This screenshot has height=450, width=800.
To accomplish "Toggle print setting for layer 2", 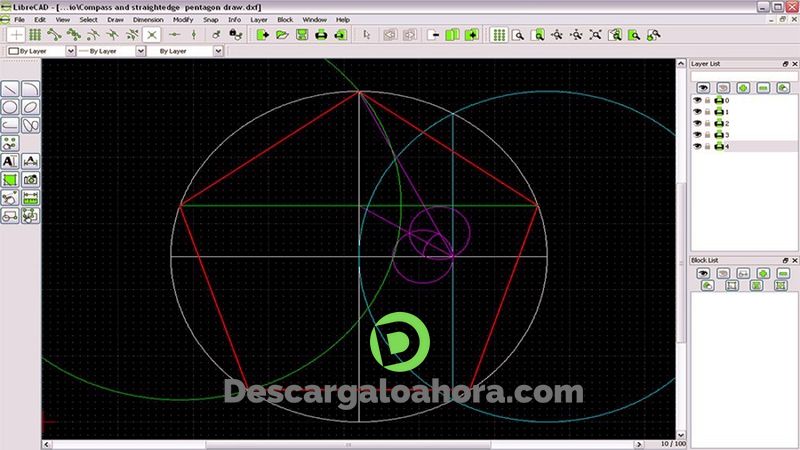I will [719, 123].
